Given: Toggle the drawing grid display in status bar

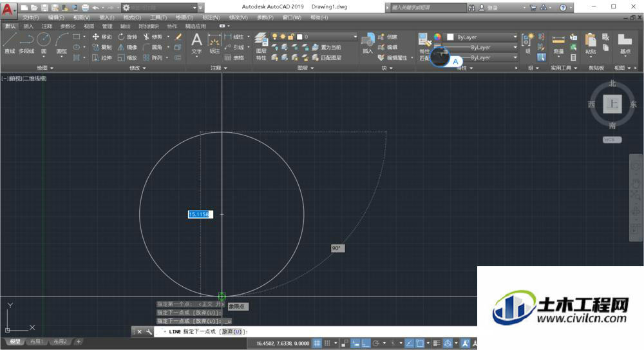Looking at the screenshot, I should click(317, 343).
